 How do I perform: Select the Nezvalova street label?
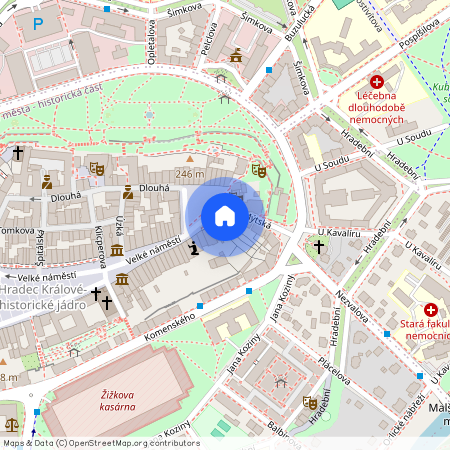[352, 307]
